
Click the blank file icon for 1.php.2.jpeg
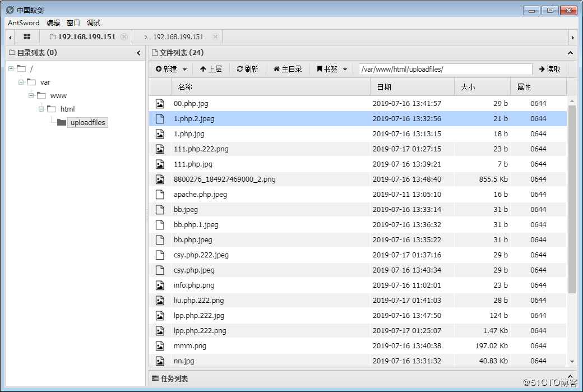[160, 119]
